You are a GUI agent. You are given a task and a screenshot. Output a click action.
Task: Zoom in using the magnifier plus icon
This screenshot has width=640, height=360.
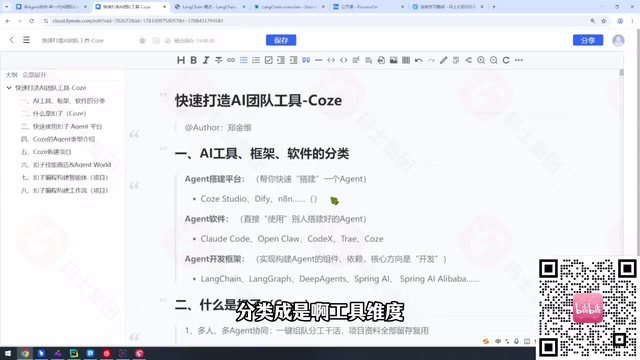coord(481,60)
